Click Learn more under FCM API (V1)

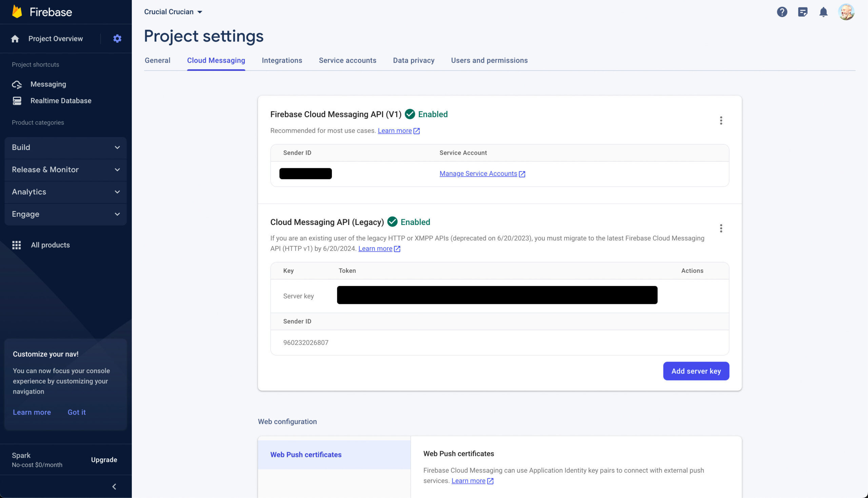(395, 131)
